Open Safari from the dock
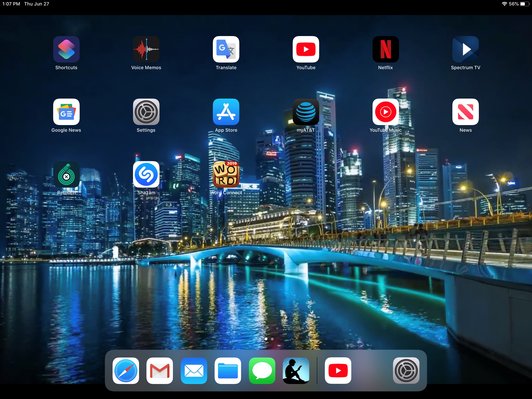 [x=126, y=371]
